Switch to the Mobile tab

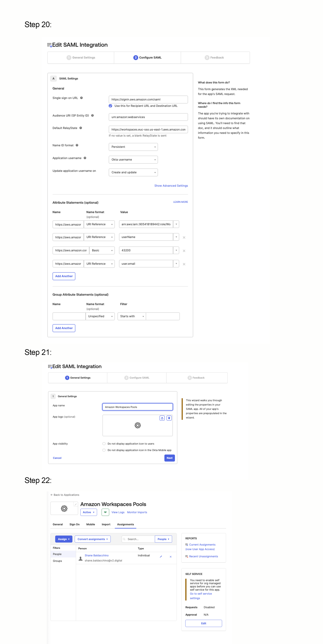click(x=91, y=525)
